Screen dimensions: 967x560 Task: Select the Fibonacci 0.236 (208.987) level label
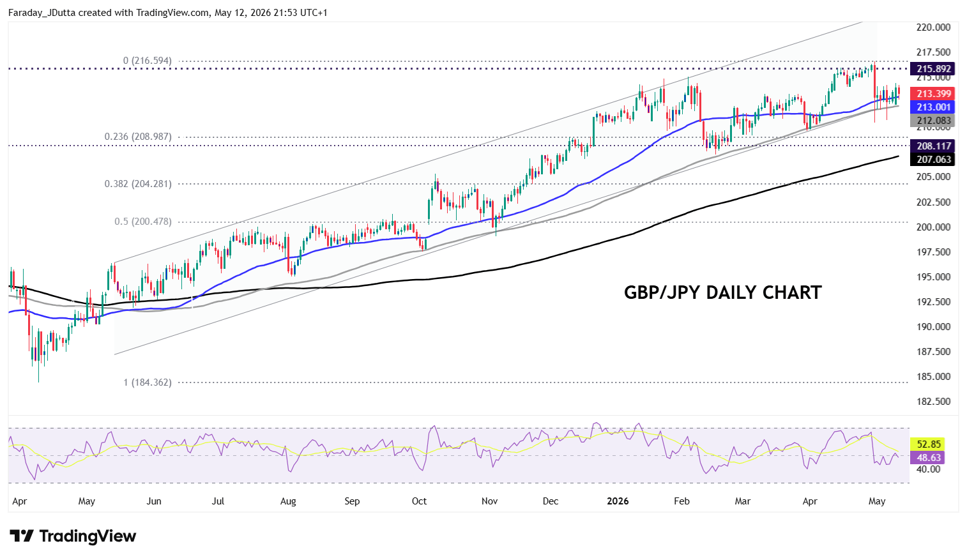[138, 137]
